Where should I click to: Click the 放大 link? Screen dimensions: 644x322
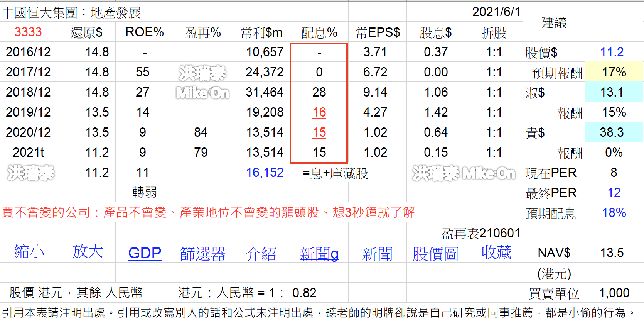[x=88, y=251]
